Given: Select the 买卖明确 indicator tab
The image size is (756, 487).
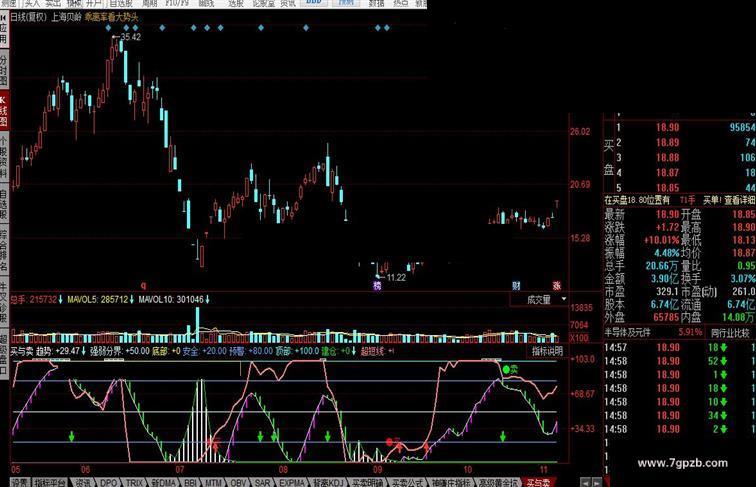Looking at the screenshot, I should pos(367,482).
